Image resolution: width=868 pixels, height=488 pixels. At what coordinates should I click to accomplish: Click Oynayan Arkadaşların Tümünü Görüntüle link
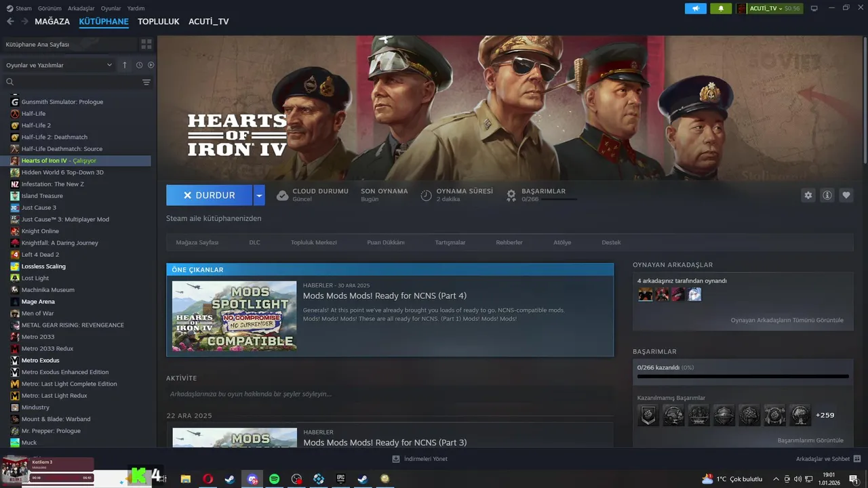[x=787, y=320]
